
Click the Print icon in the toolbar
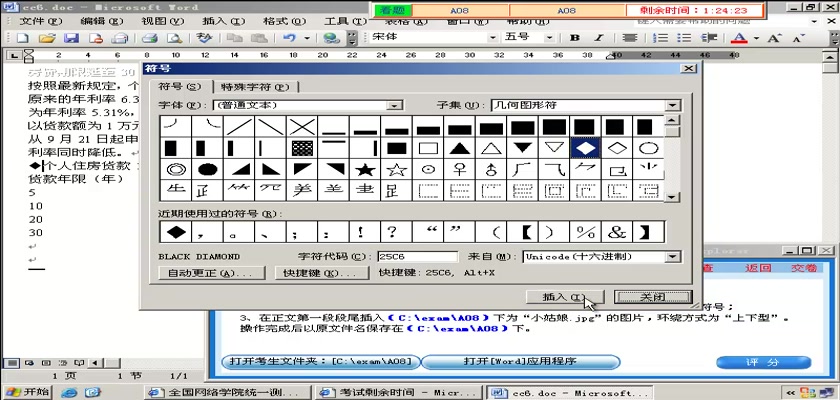(149, 38)
